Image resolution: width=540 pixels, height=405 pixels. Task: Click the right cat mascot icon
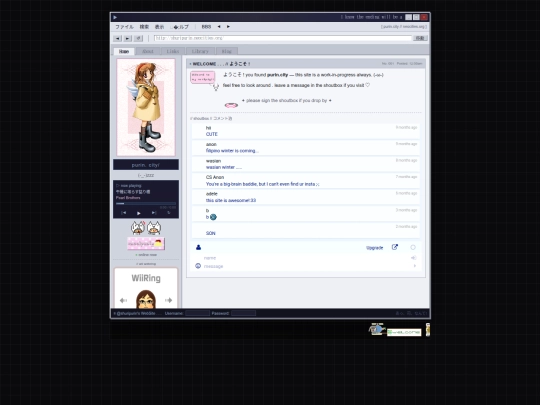[x=154, y=228]
